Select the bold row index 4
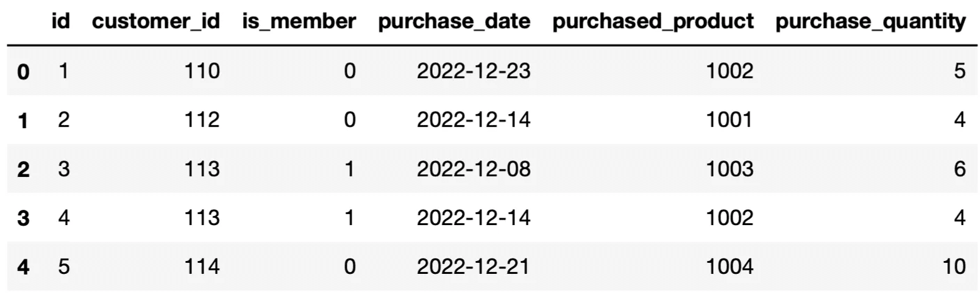Screen dimensions: 980x294 point(23,267)
